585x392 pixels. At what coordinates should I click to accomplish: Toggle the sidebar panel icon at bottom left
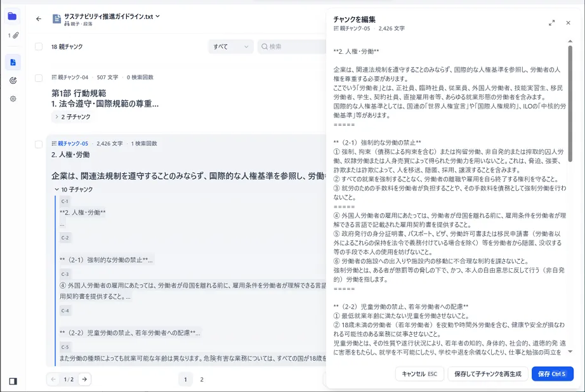point(13,381)
